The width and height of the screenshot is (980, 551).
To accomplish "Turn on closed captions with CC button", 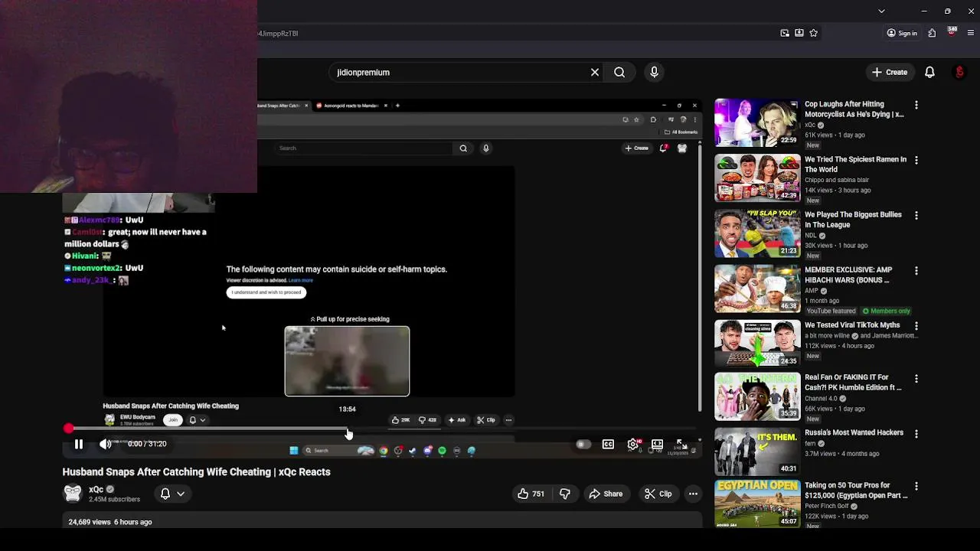I will pyautogui.click(x=608, y=444).
